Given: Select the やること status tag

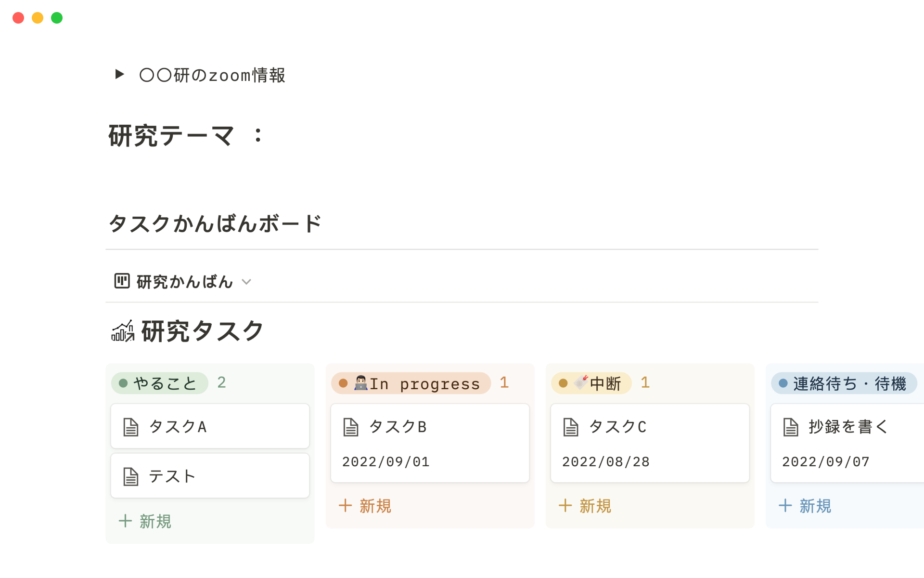Looking at the screenshot, I should point(160,383).
